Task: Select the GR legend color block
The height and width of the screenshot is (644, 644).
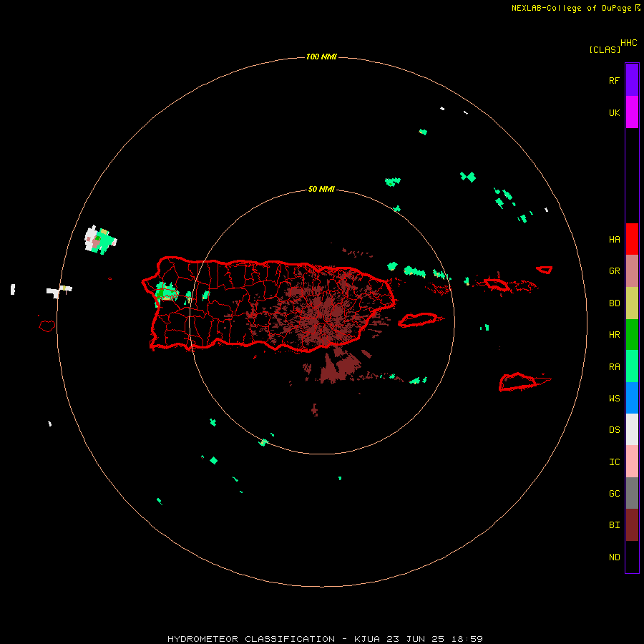Action: click(x=632, y=270)
